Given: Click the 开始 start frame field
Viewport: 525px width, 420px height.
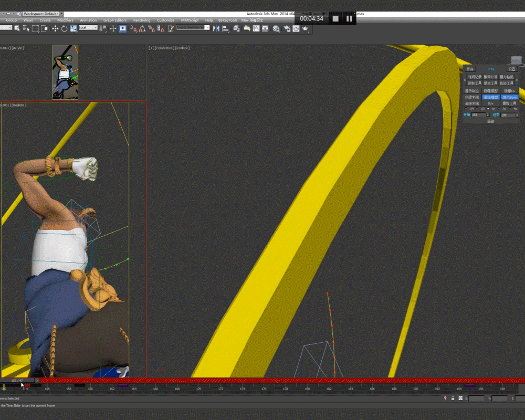Looking at the screenshot, I should click(479, 115).
